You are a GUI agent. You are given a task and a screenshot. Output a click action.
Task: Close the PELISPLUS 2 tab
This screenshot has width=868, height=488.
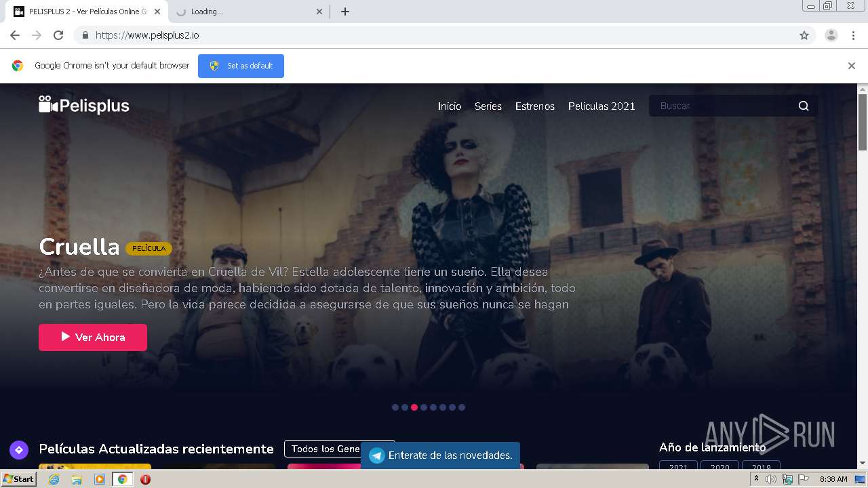157,12
